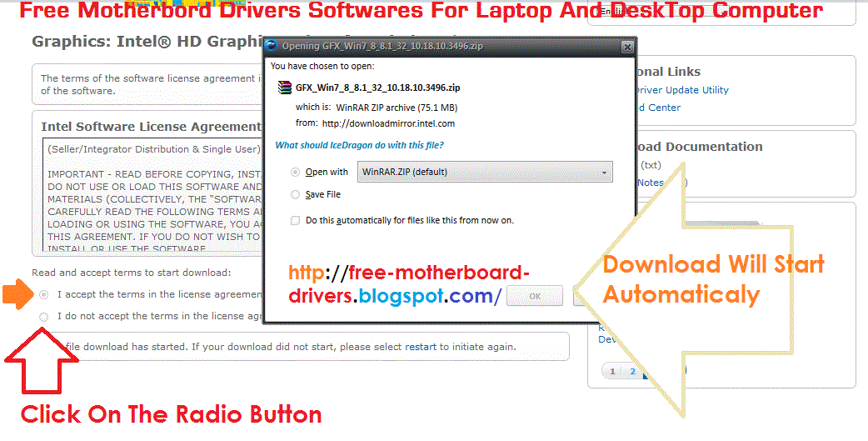868x441 pixels.
Task: Close the Opening GFX zip dialog
Action: pyautogui.click(x=627, y=47)
